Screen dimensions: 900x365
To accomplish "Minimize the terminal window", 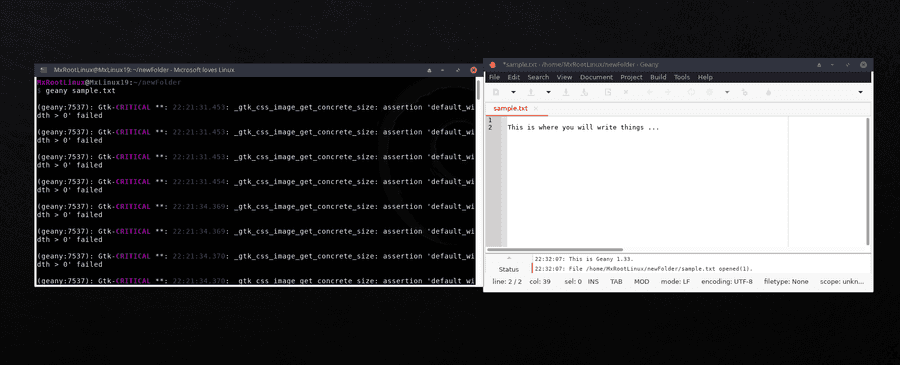I will click(x=443, y=70).
